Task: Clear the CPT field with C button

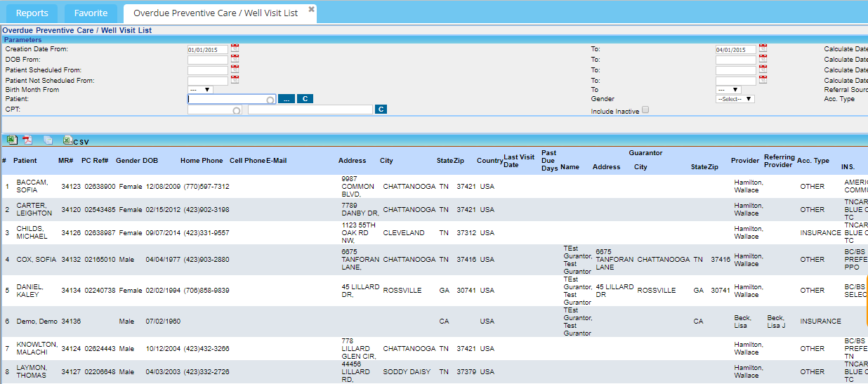Action: [381, 110]
